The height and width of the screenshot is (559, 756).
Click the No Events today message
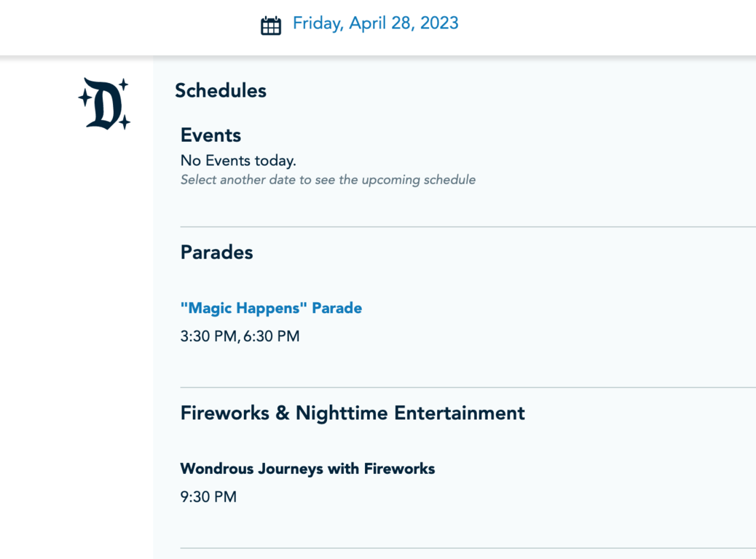238,160
